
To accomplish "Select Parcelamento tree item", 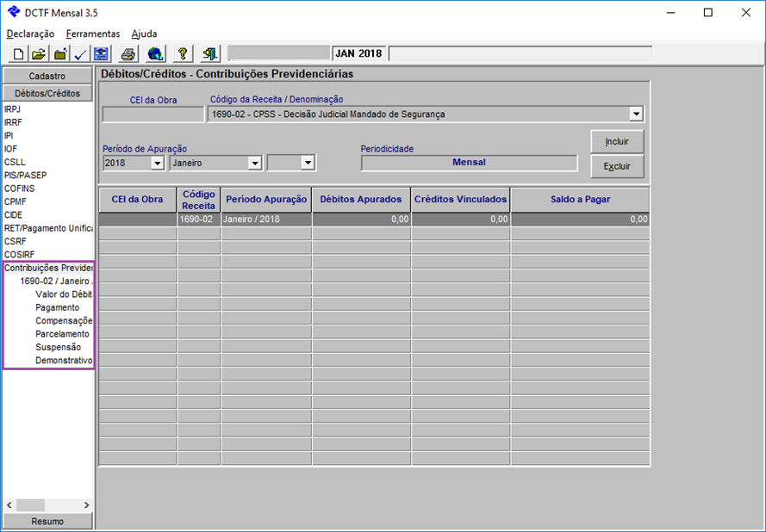I will 62,334.
